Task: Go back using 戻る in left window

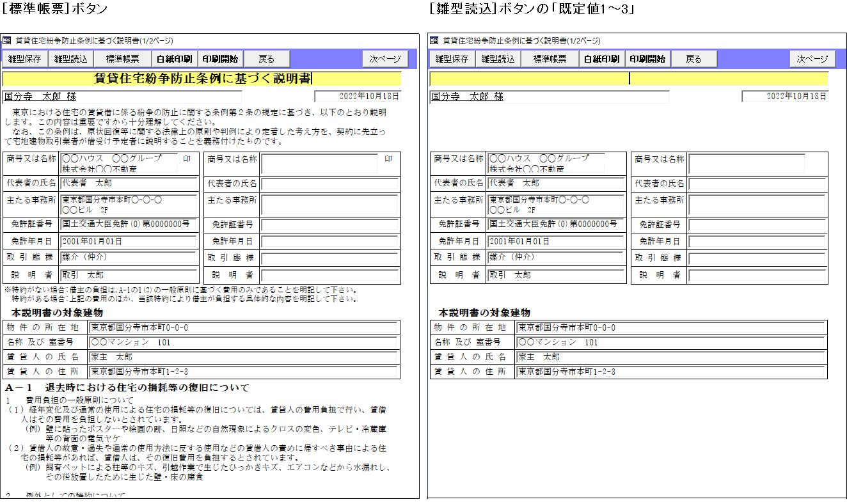Action: pos(266,59)
